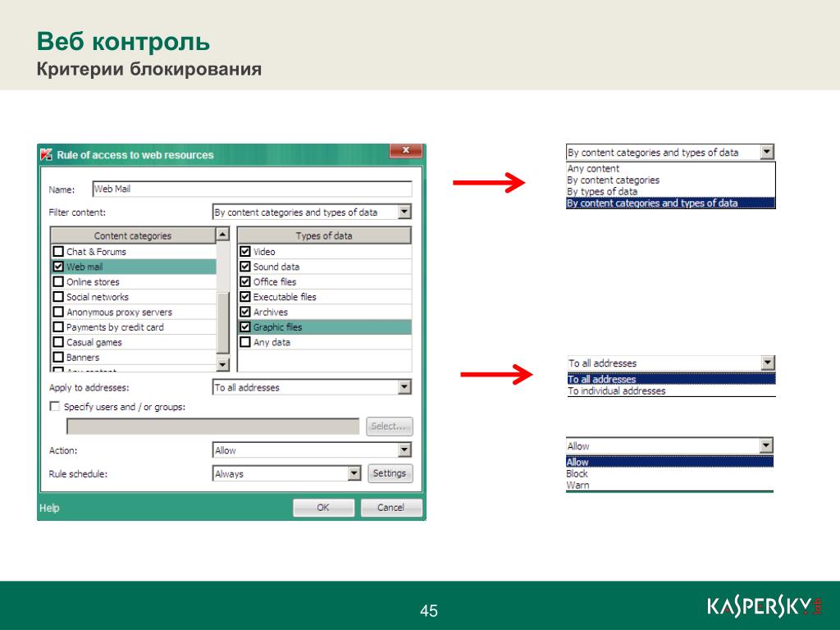The image size is (840, 630).
Task: Open Apply to addresses dropdown in dialog
Action: (404, 387)
